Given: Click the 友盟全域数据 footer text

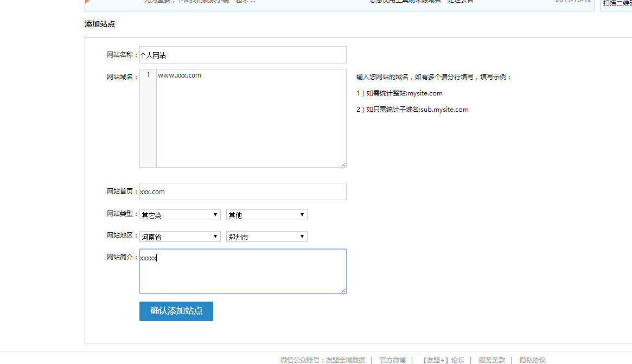Looking at the screenshot, I should pyautogui.click(x=347, y=360).
